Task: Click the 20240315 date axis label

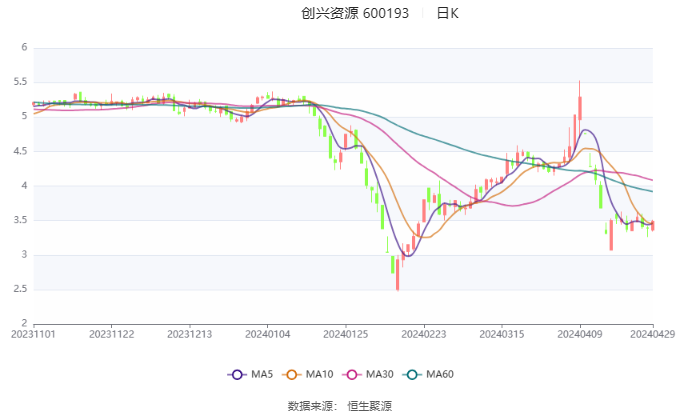Action: pyautogui.click(x=502, y=334)
